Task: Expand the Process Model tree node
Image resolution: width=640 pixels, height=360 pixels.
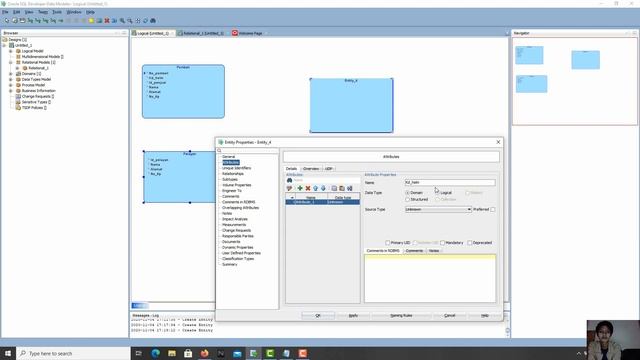Action: click(x=11, y=85)
